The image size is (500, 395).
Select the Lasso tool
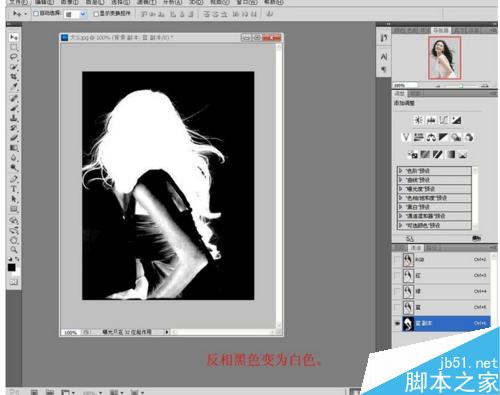click(14, 56)
